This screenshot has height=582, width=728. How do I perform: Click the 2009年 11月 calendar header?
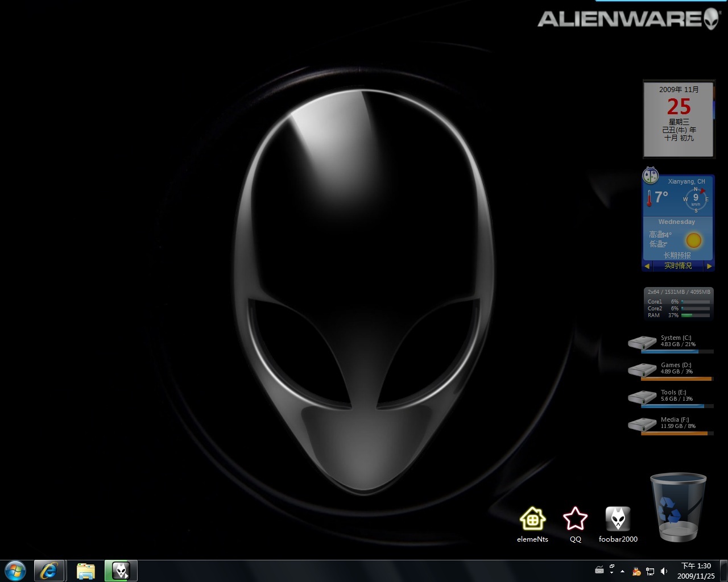(679, 89)
